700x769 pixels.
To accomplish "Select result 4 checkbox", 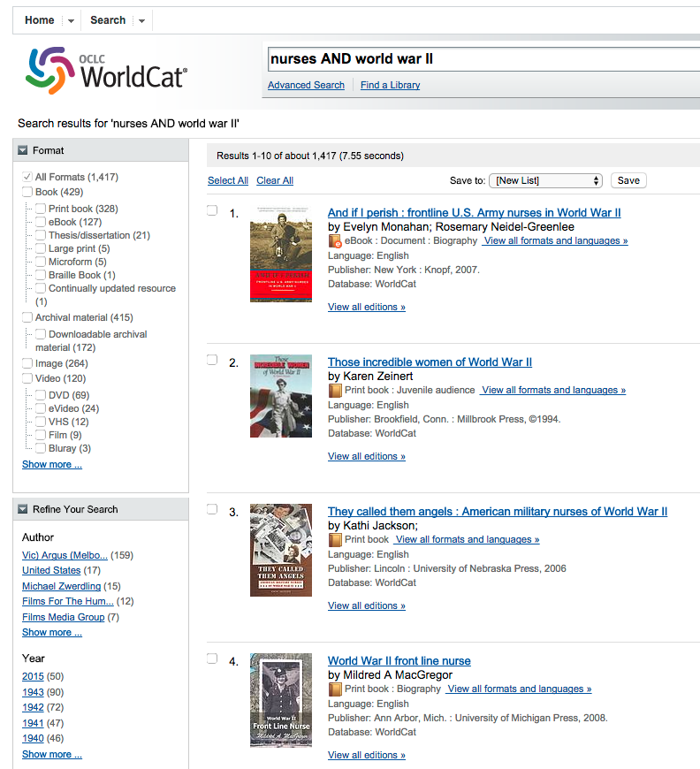I will (212, 659).
